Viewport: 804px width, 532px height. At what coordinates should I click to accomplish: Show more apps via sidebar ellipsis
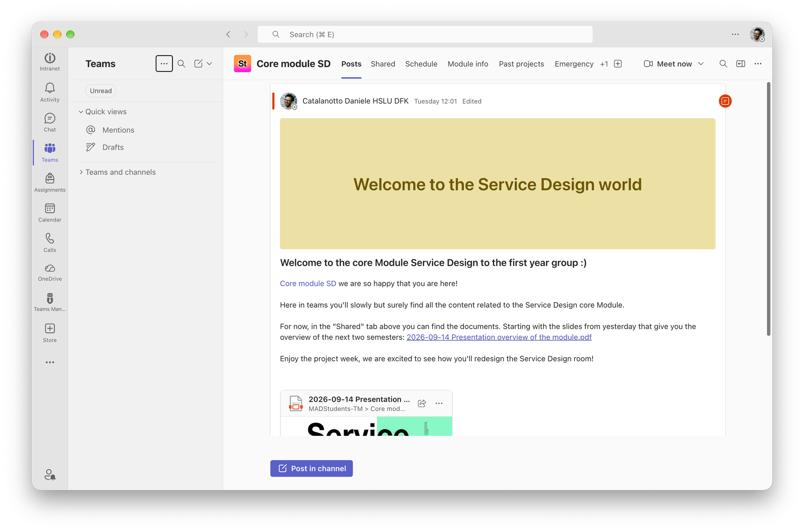50,362
